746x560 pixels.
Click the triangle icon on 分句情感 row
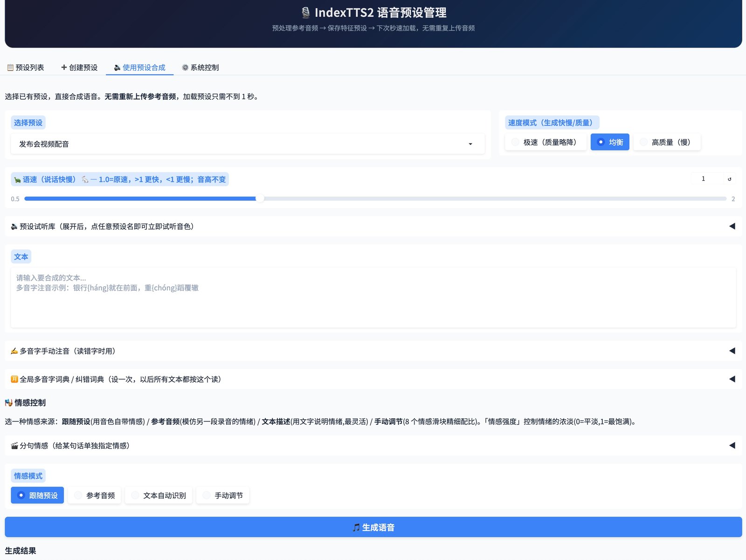click(732, 445)
